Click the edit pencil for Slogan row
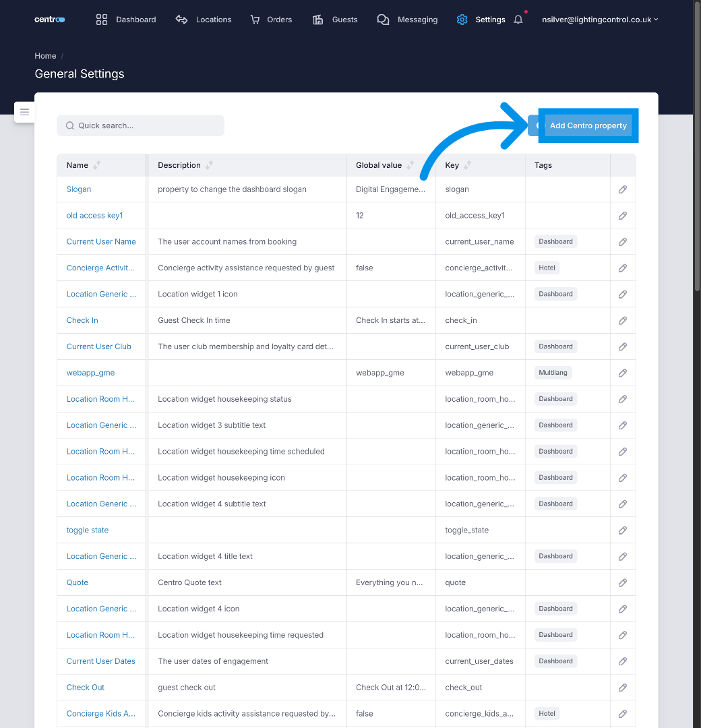The width and height of the screenshot is (701, 728). tap(622, 189)
